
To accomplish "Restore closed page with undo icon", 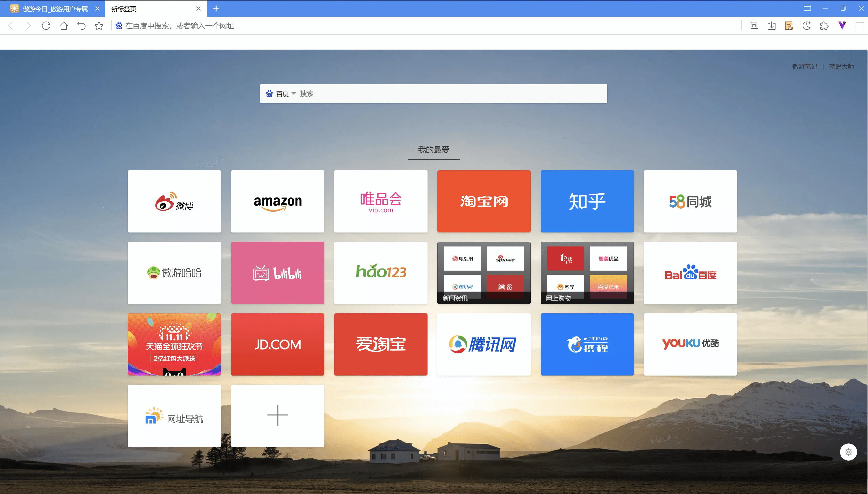I will 81,26.
